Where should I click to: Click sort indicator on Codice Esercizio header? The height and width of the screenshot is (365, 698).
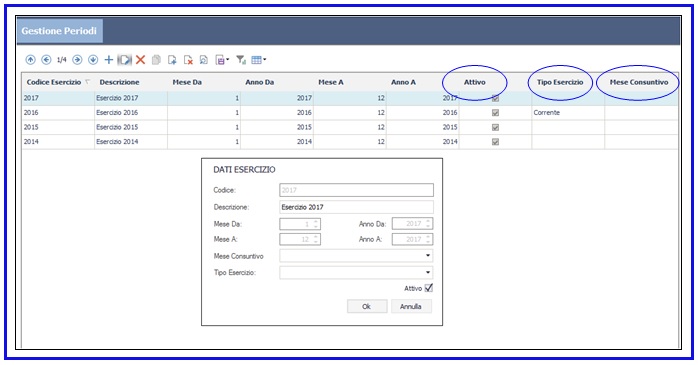click(x=87, y=82)
